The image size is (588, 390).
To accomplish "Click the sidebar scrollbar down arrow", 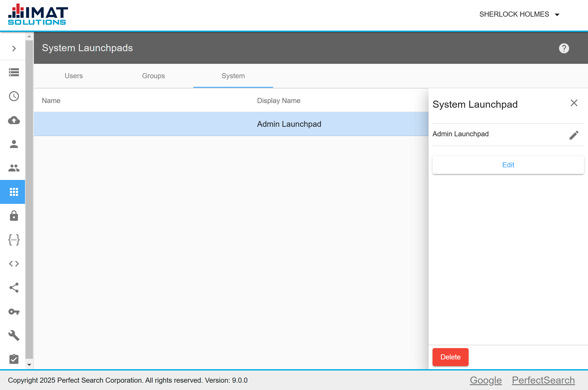I will tap(29, 365).
